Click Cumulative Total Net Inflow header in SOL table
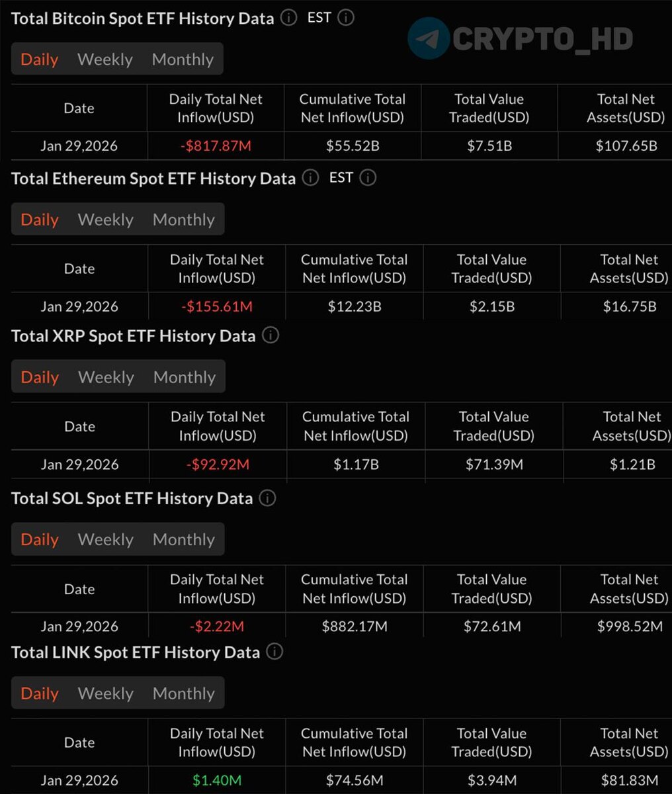The height and width of the screenshot is (794, 672). click(x=354, y=589)
